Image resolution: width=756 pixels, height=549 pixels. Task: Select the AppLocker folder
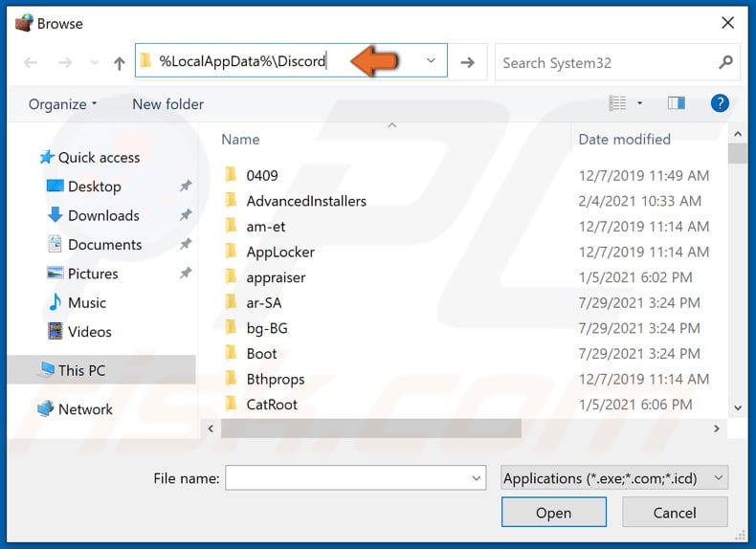pyautogui.click(x=280, y=253)
